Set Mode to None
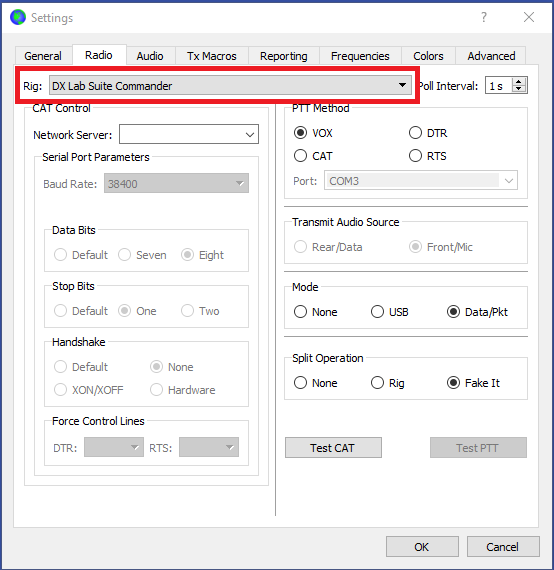This screenshot has width=554, height=570. [316, 312]
